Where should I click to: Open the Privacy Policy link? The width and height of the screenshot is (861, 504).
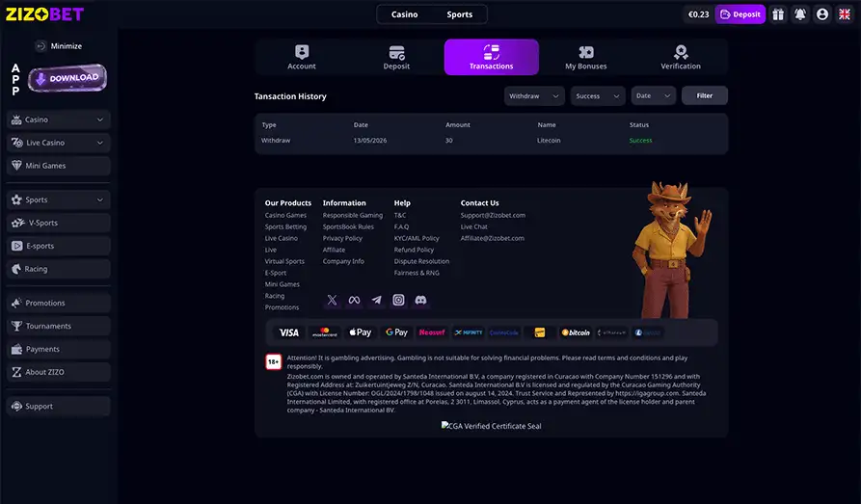[x=342, y=238]
